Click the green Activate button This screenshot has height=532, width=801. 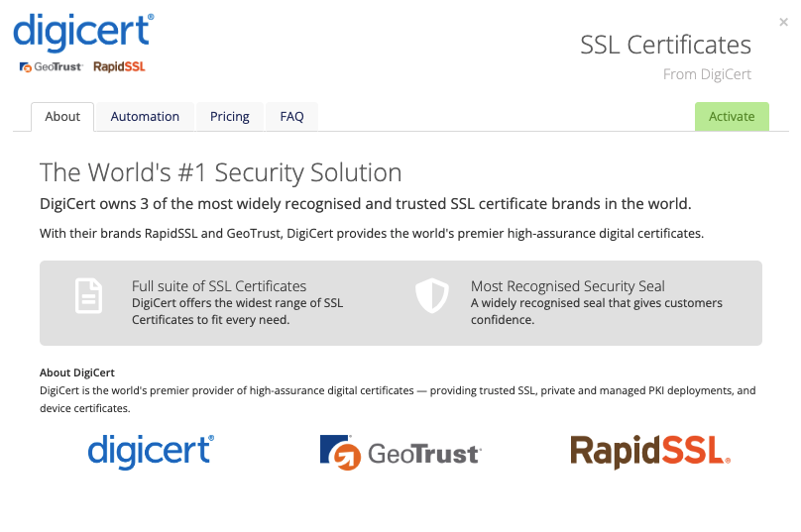732,117
